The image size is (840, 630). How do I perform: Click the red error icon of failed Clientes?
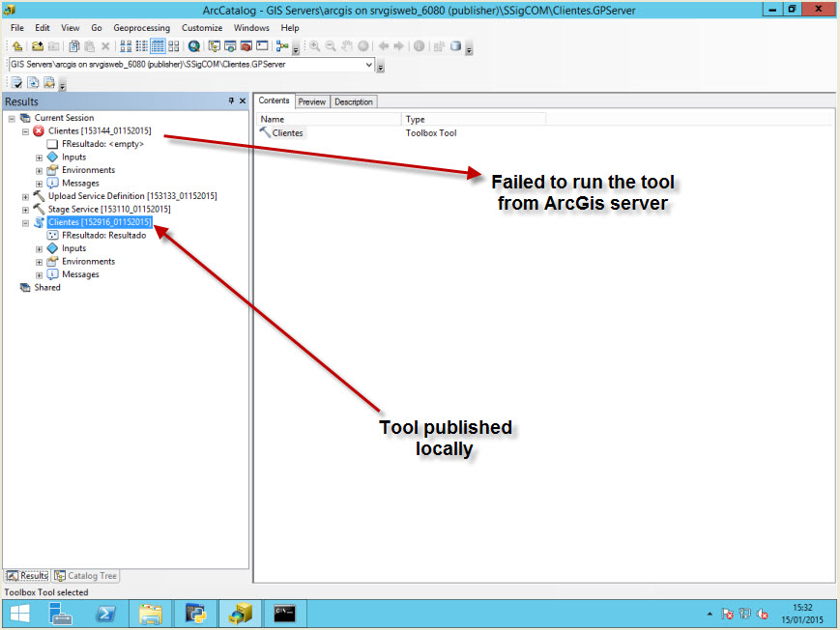pyautogui.click(x=39, y=130)
